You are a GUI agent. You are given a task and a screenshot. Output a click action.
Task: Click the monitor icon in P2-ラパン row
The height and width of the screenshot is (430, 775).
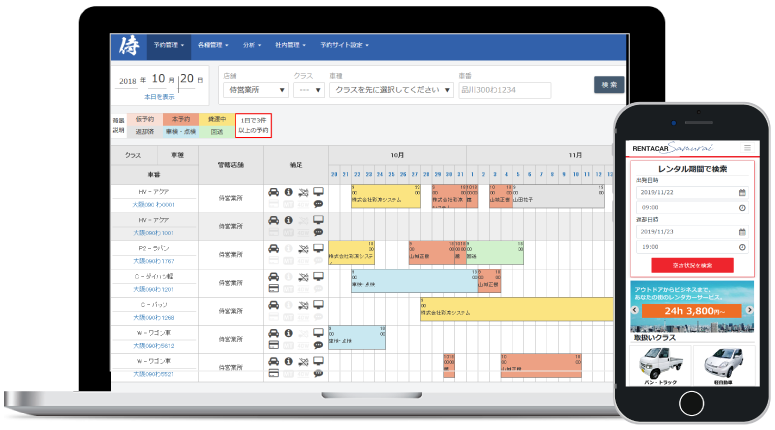click(318, 247)
